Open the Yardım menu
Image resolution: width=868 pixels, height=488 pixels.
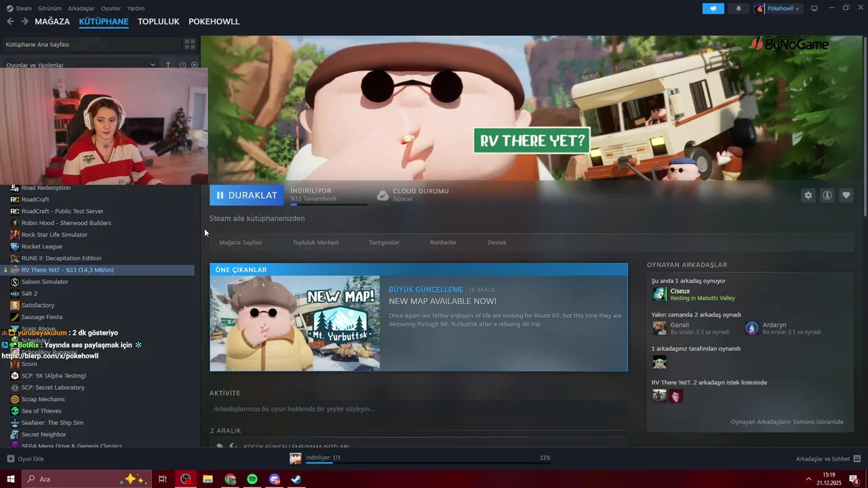pos(136,8)
